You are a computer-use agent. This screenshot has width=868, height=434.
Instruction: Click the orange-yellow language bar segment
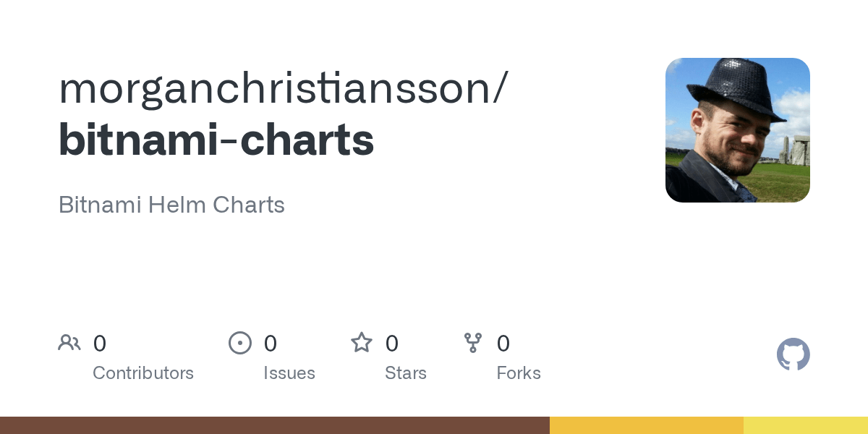point(647,425)
